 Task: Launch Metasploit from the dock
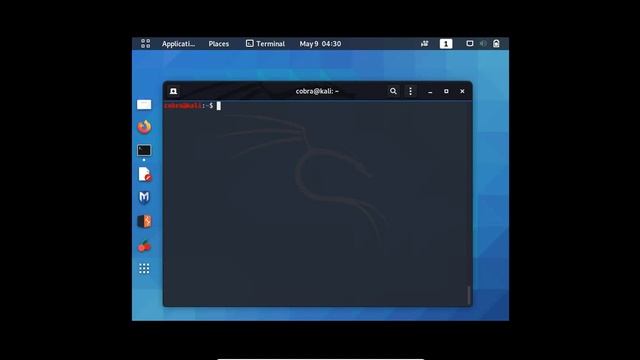[144, 198]
